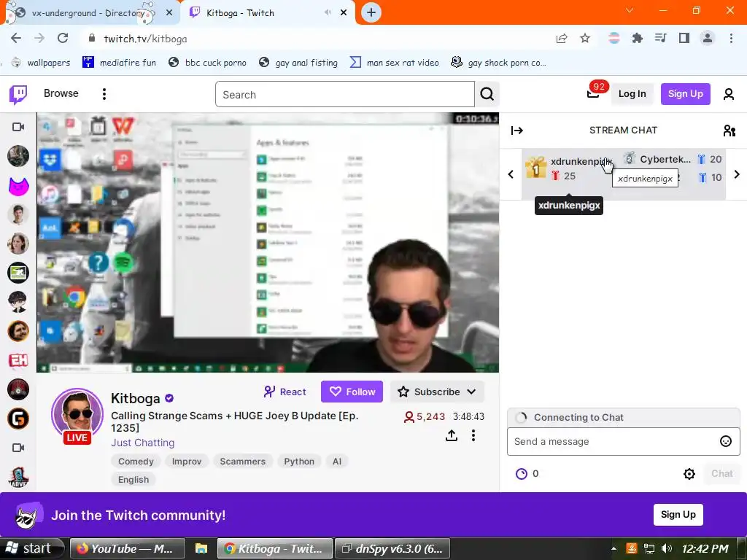Collapse the stream chat panel

pos(517,131)
